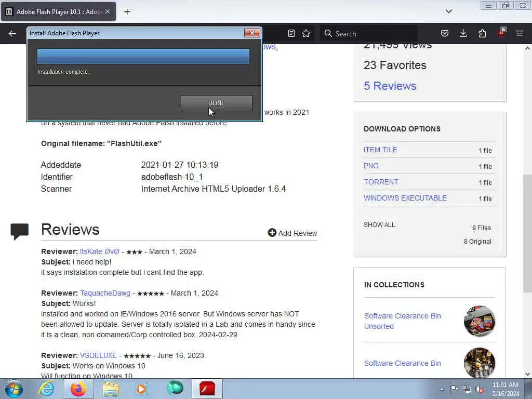Open the Pocket save icon
The image size is (532, 399).
(x=445, y=33)
